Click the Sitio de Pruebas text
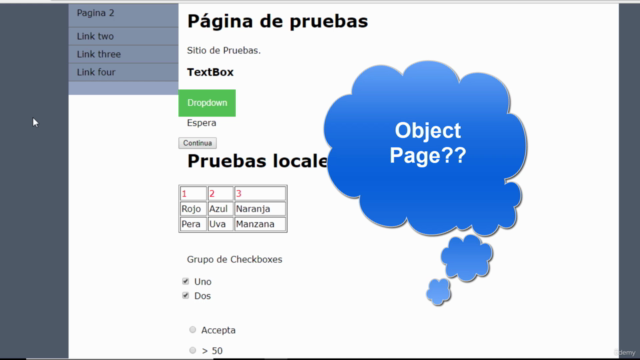 (224, 51)
